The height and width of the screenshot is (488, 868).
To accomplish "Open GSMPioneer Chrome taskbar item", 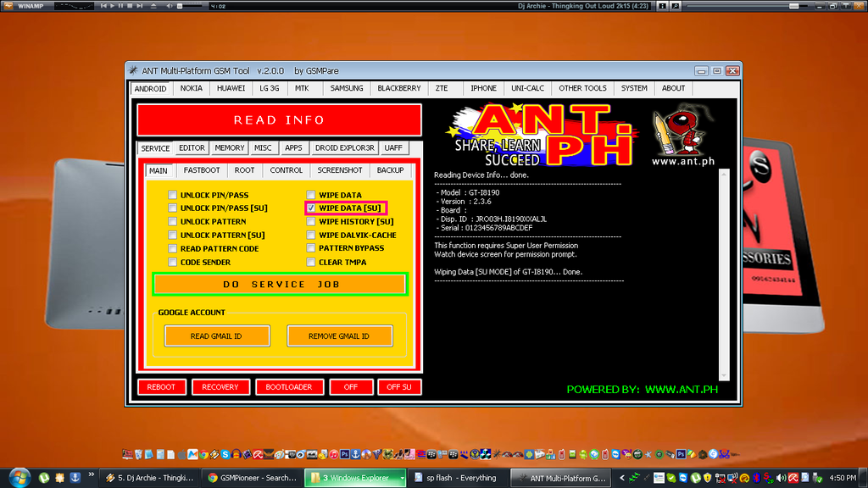I will pyautogui.click(x=252, y=478).
